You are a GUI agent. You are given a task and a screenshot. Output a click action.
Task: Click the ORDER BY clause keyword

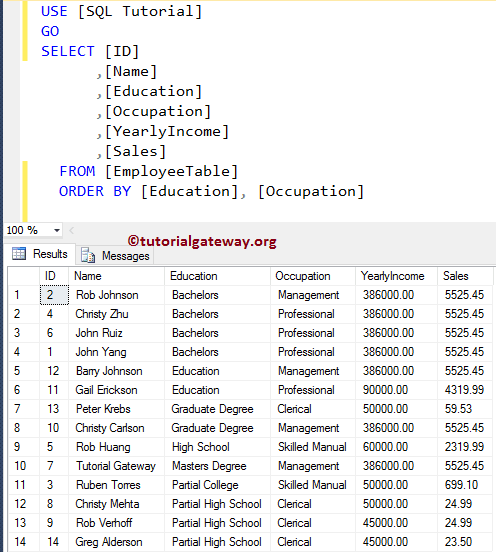point(95,192)
